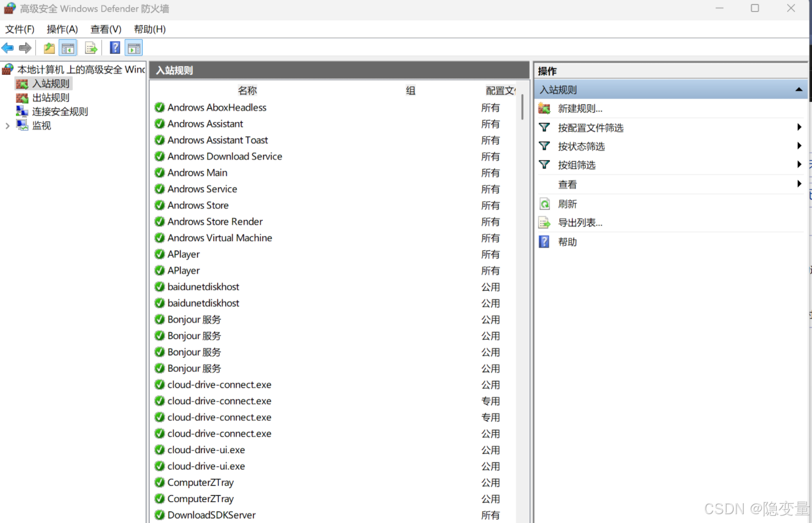Select the Androws Store rule
Screen dimensions: 812x523
198,205
